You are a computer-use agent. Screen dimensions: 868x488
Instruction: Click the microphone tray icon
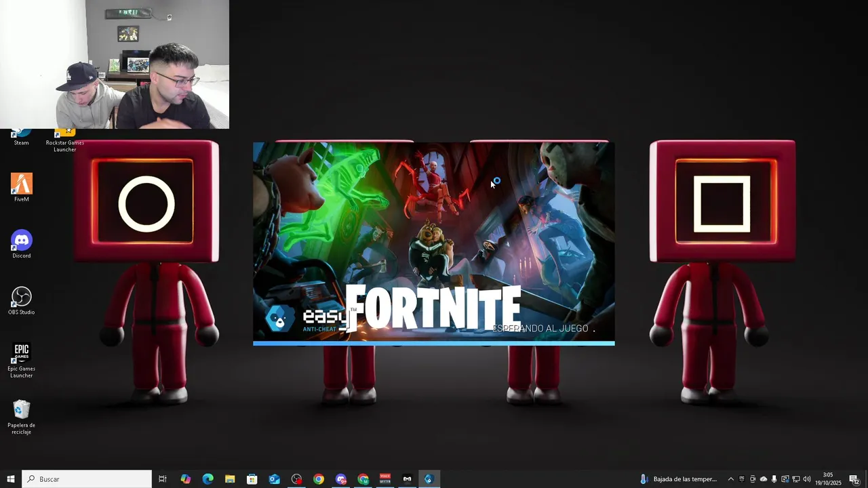click(774, 479)
